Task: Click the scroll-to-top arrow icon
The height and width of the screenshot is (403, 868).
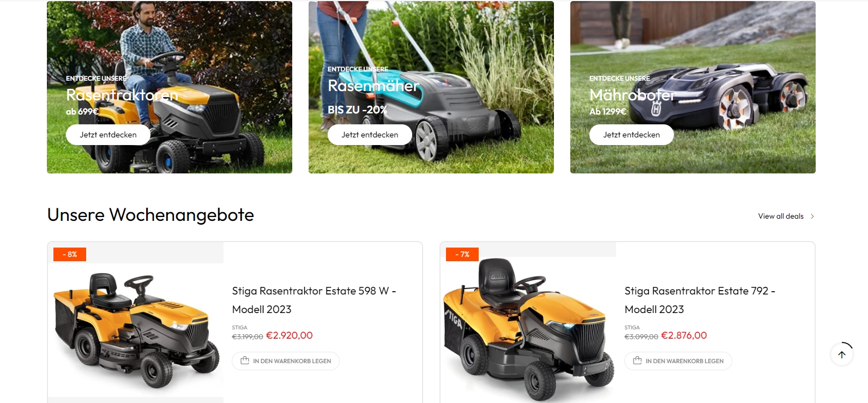Action: (x=841, y=354)
